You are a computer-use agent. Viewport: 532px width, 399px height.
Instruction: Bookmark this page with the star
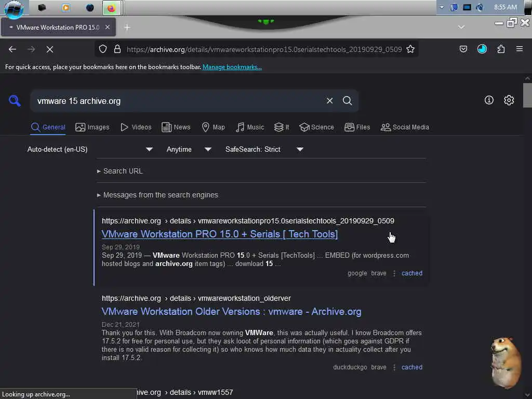[410, 49]
